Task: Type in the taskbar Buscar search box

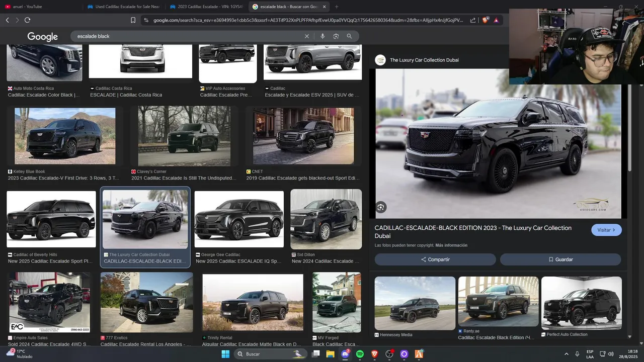Action: pyautogui.click(x=271, y=354)
